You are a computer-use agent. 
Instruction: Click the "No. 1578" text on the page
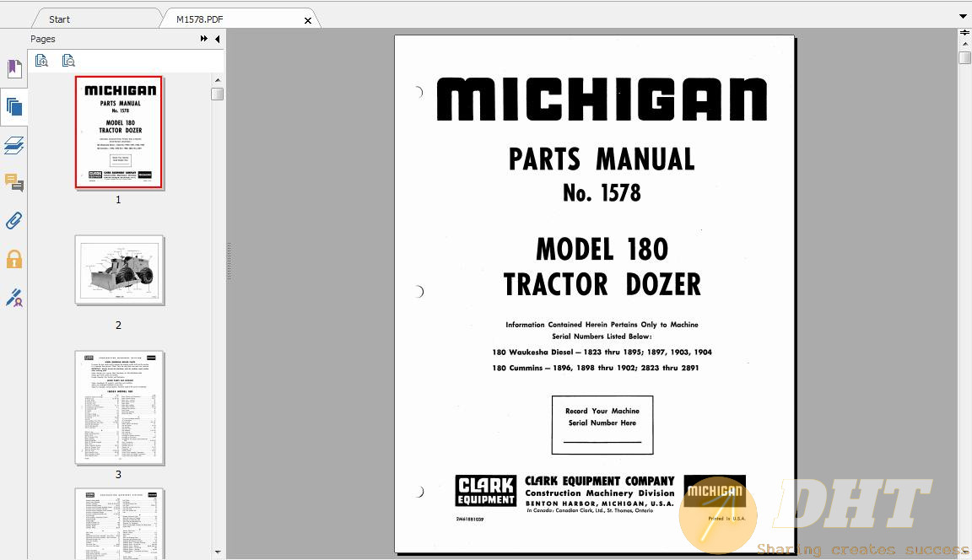click(x=602, y=193)
